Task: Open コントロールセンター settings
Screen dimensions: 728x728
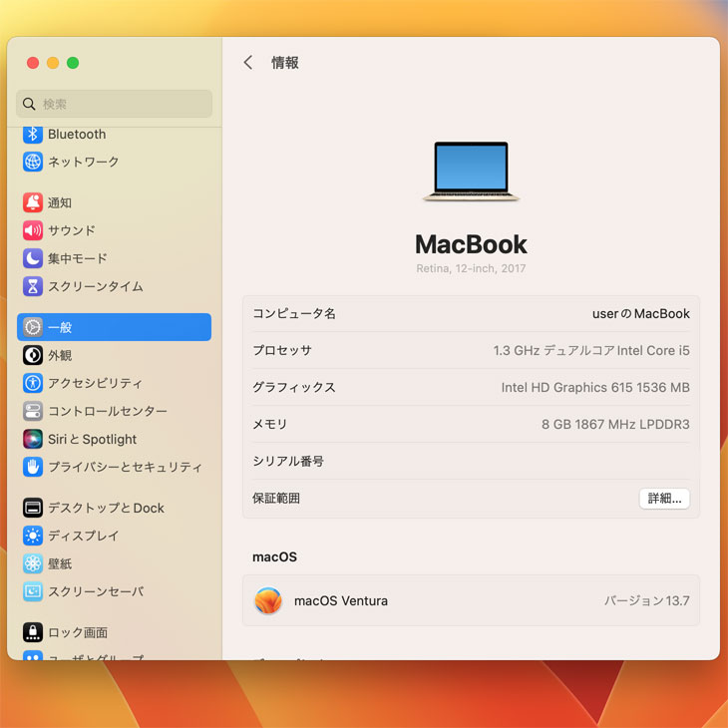Action: 107,411
